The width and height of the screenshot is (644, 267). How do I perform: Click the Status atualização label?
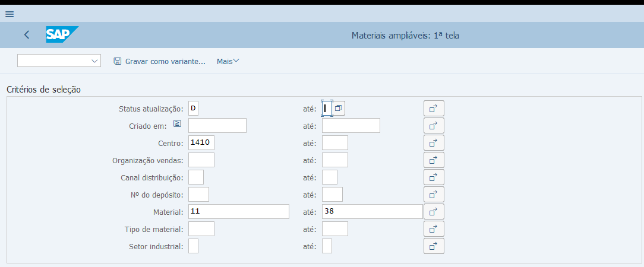click(x=151, y=109)
